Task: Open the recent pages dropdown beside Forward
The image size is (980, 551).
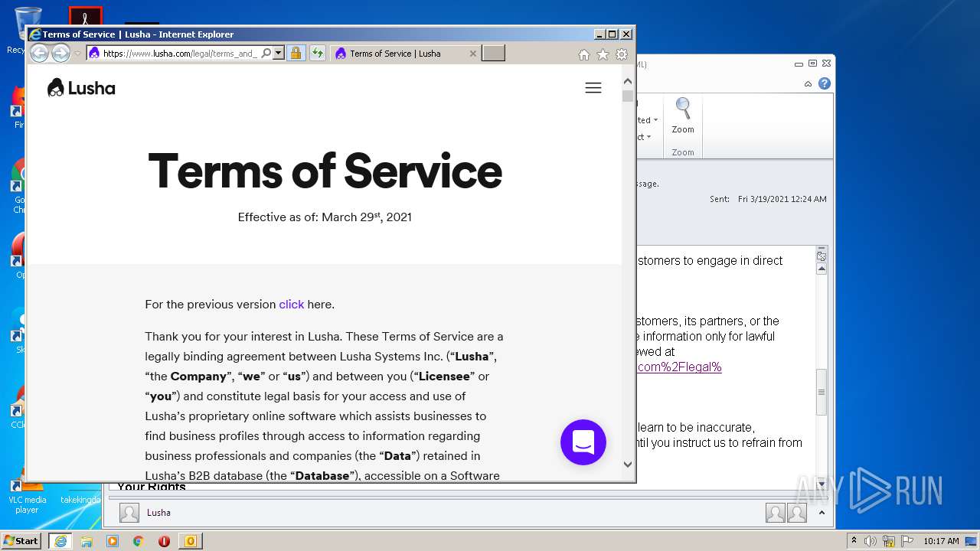Action: click(x=77, y=54)
